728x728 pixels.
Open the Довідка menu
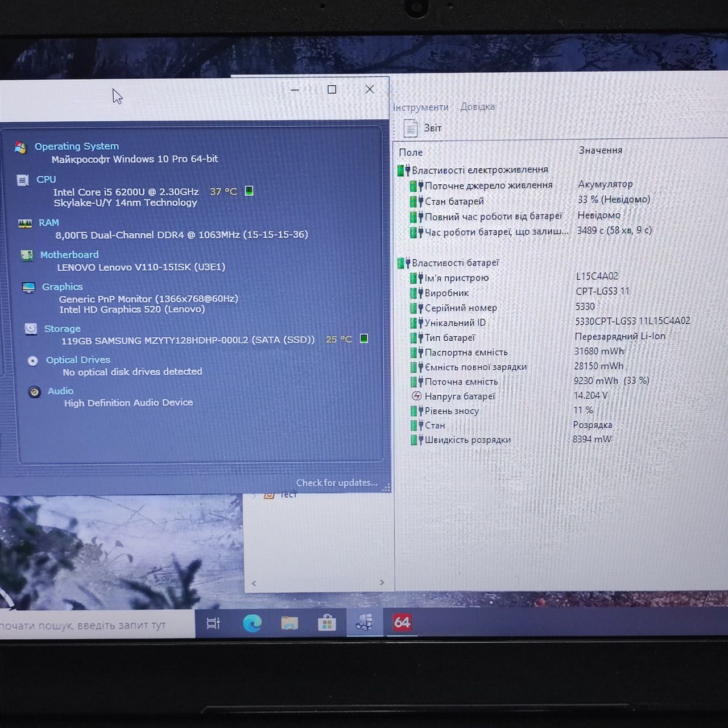[x=478, y=106]
